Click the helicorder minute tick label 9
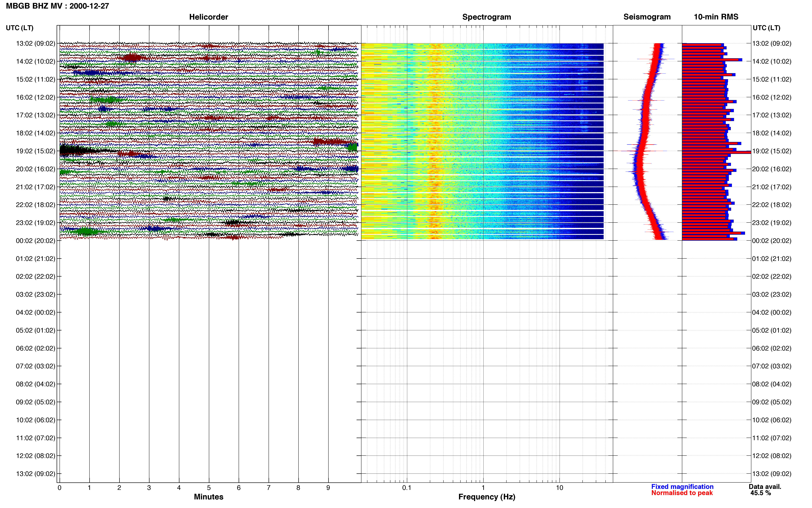 (x=328, y=487)
